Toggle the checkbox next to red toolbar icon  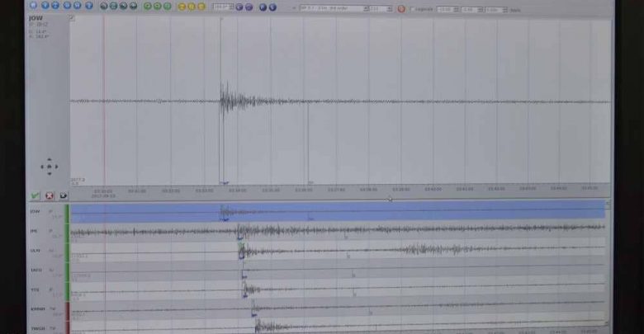tap(412, 9)
